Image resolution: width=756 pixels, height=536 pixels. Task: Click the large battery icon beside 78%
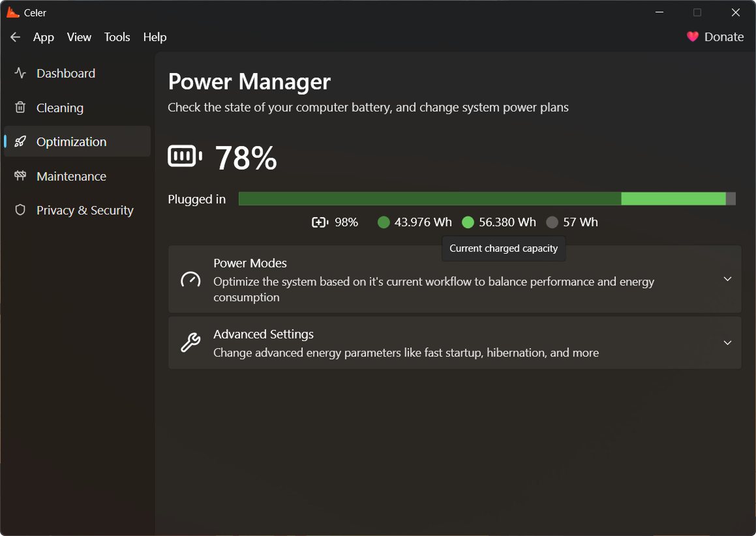click(x=185, y=156)
